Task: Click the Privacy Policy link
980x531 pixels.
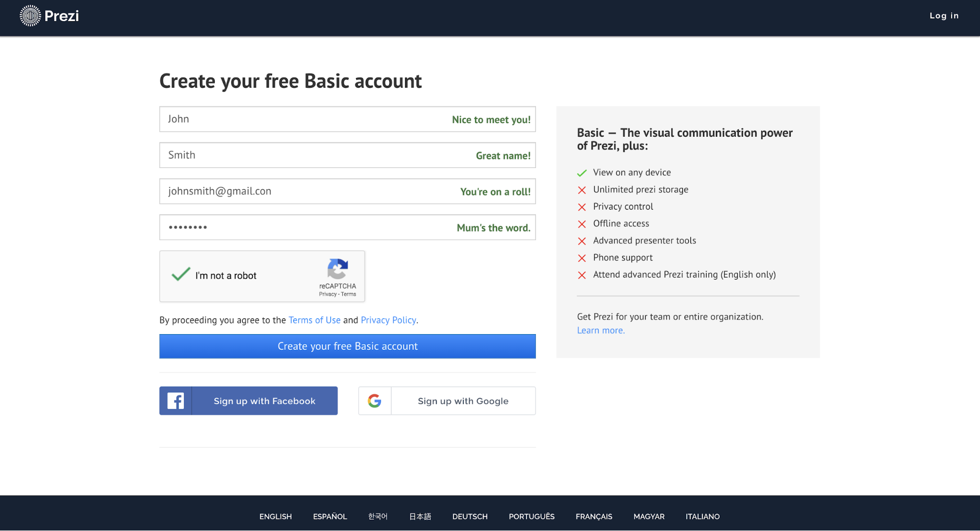Action: (388, 320)
